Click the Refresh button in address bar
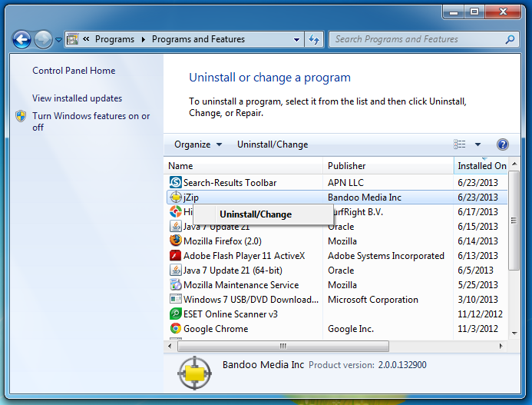This screenshot has width=532, height=405. (x=314, y=40)
